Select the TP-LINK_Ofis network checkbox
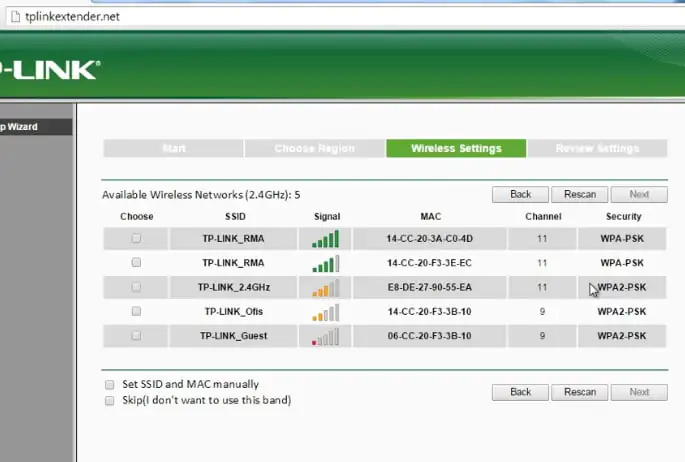The width and height of the screenshot is (685, 462). (x=136, y=311)
